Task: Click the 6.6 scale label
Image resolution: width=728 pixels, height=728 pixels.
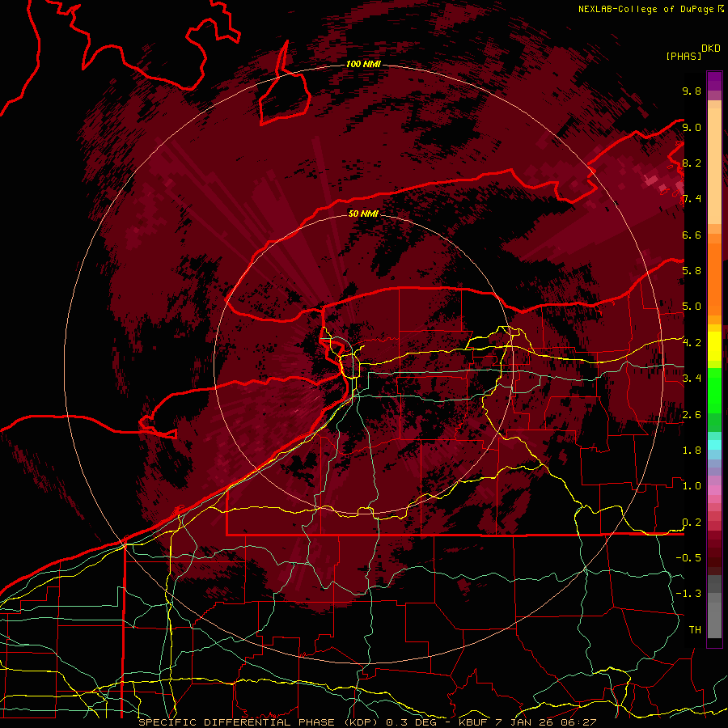Action: (x=692, y=235)
